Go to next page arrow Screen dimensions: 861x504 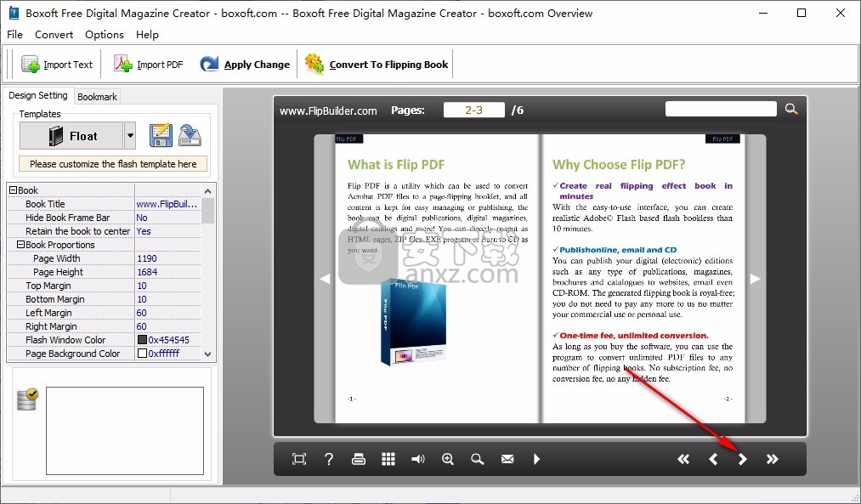click(742, 459)
